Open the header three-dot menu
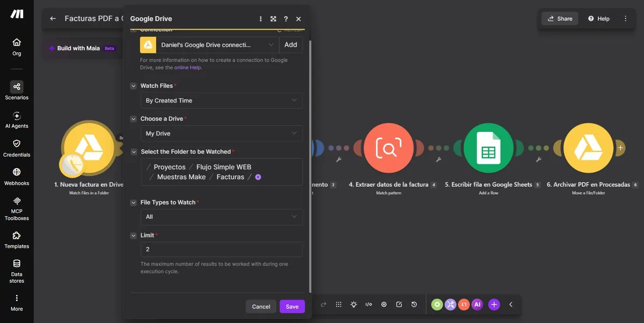Screen dimensions: 644x323 [625, 18]
